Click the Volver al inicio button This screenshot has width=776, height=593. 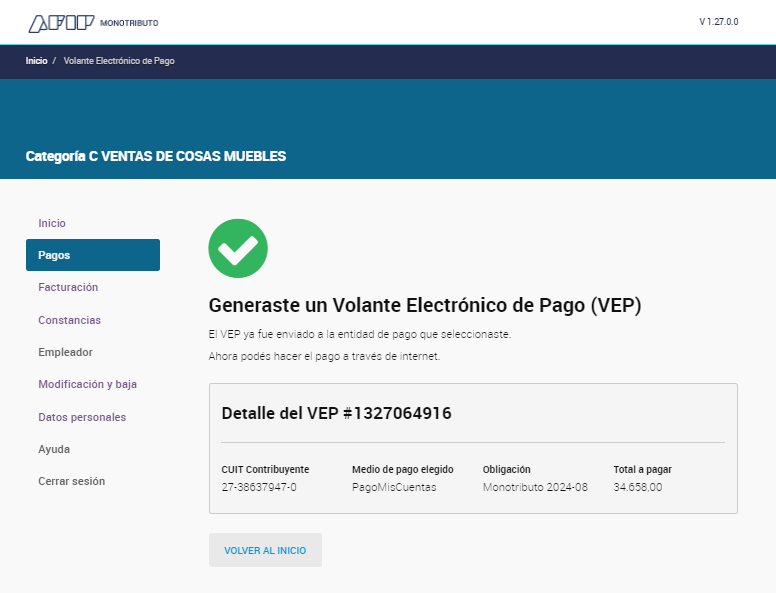tap(265, 550)
